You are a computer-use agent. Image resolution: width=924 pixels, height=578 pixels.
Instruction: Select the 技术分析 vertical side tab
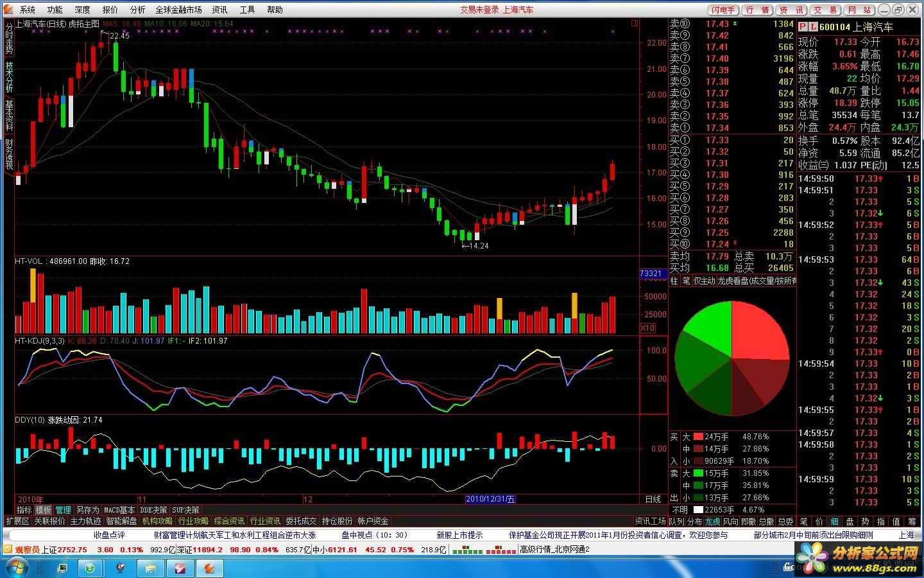[x=9, y=77]
